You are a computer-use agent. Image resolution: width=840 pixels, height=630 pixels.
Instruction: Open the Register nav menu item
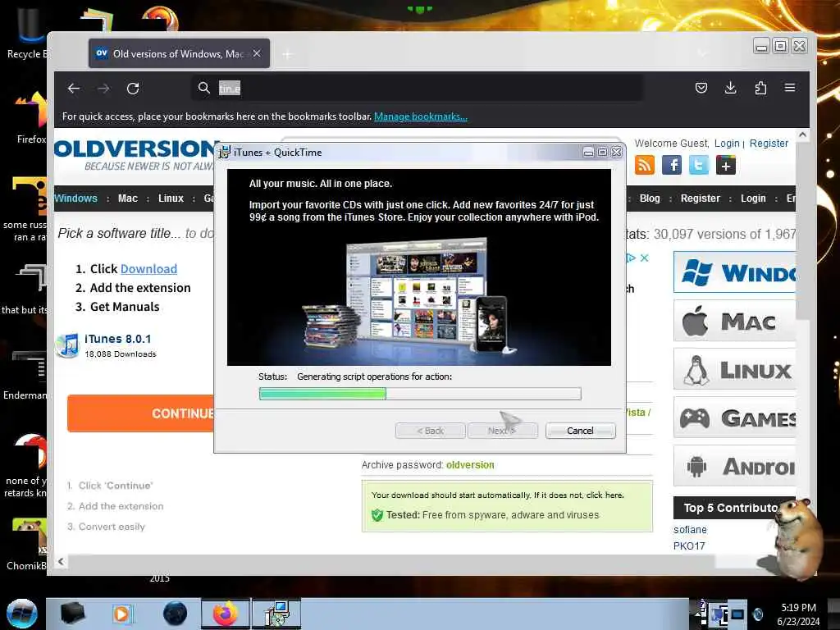point(701,199)
